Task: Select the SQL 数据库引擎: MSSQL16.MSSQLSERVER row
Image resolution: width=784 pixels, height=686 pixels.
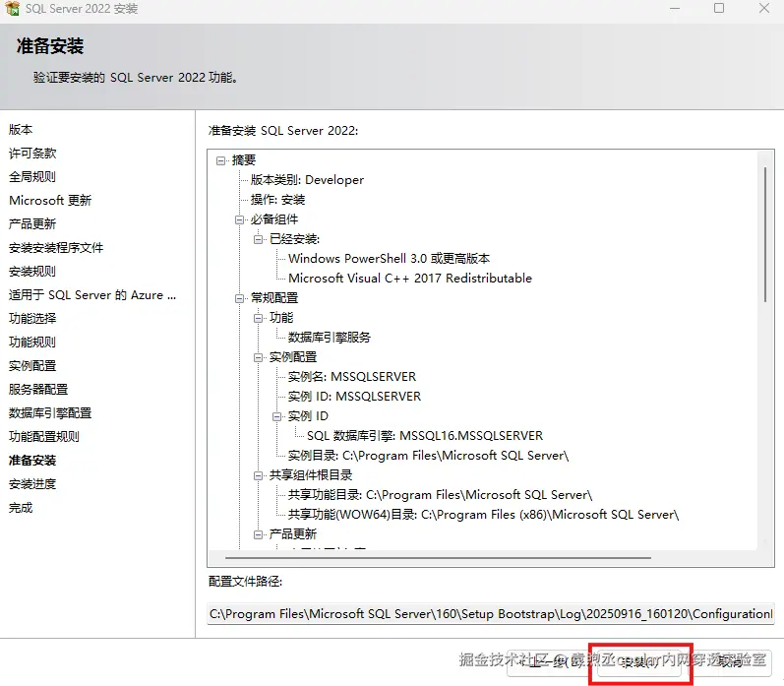Action: pyautogui.click(x=425, y=436)
